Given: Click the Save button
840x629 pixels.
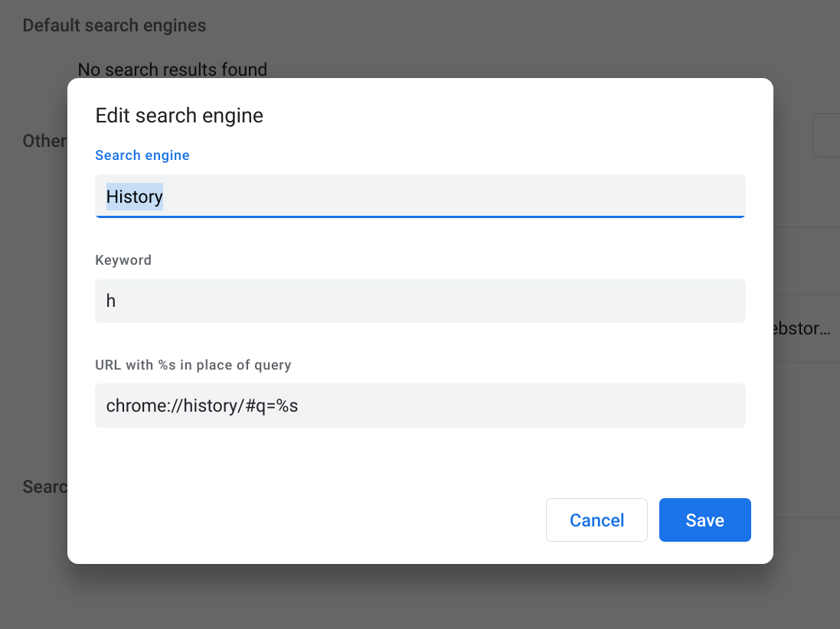Looking at the screenshot, I should [x=704, y=520].
